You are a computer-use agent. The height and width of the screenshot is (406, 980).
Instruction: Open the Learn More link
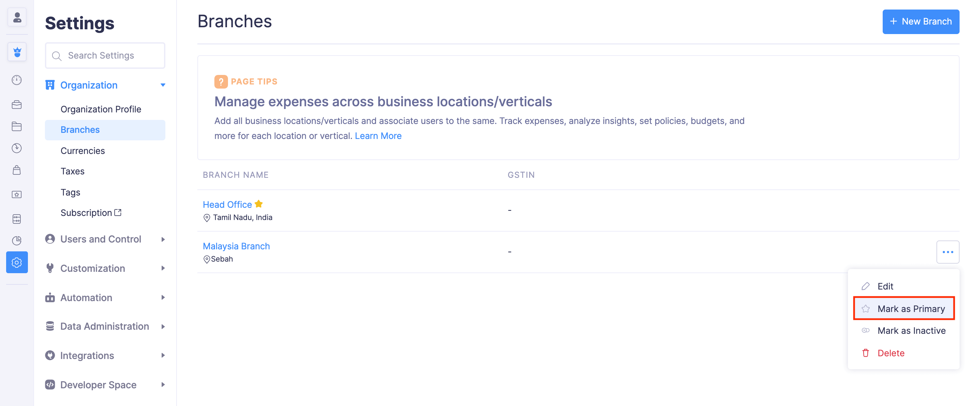click(378, 136)
